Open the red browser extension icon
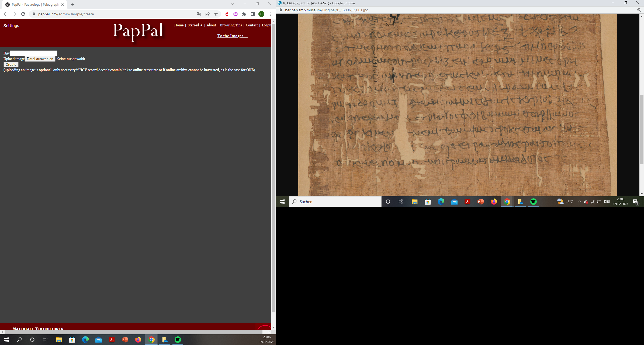 click(x=227, y=14)
